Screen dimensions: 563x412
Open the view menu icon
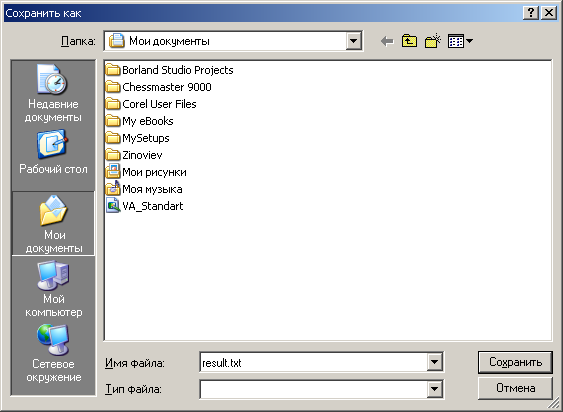point(460,41)
